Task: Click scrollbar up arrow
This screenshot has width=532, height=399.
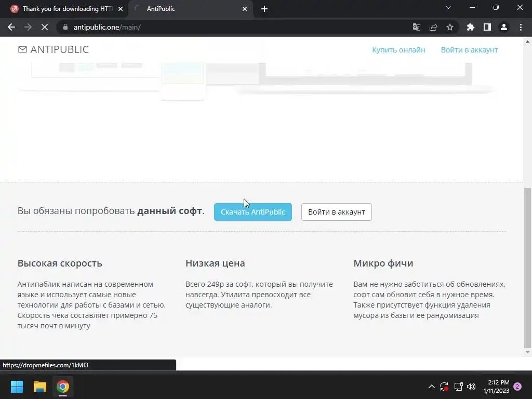Action: pyautogui.click(x=527, y=42)
